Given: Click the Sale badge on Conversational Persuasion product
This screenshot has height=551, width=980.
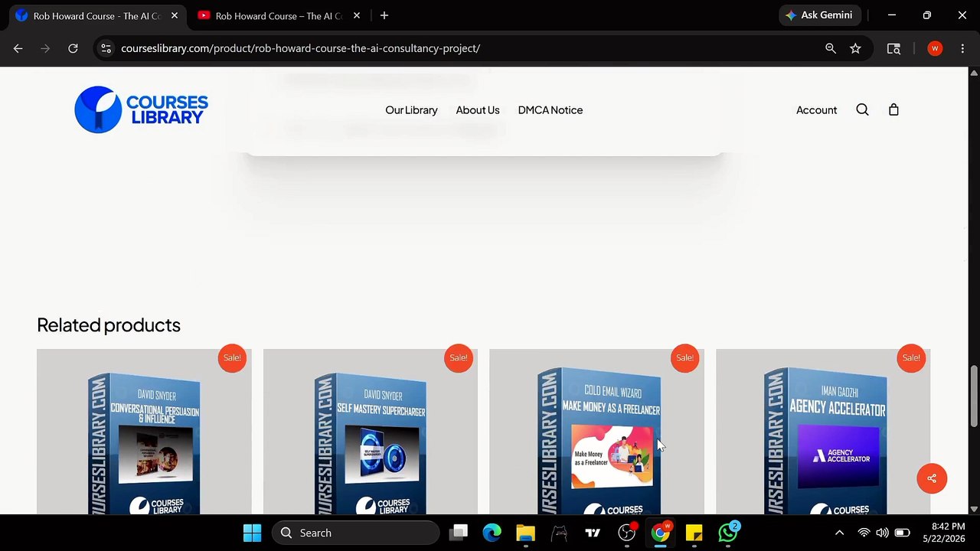Looking at the screenshot, I should [232, 358].
